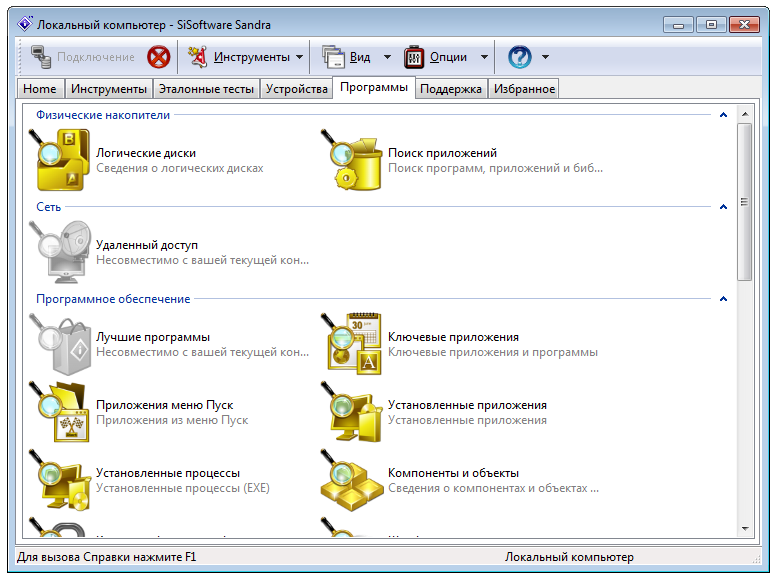Minimize the Sandra window

click(679, 24)
